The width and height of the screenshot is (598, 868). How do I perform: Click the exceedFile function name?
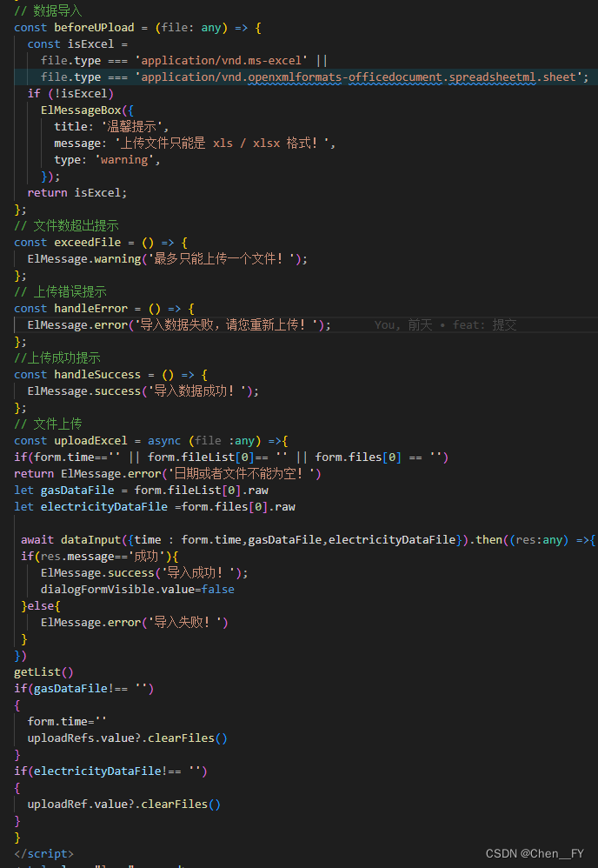88,243
